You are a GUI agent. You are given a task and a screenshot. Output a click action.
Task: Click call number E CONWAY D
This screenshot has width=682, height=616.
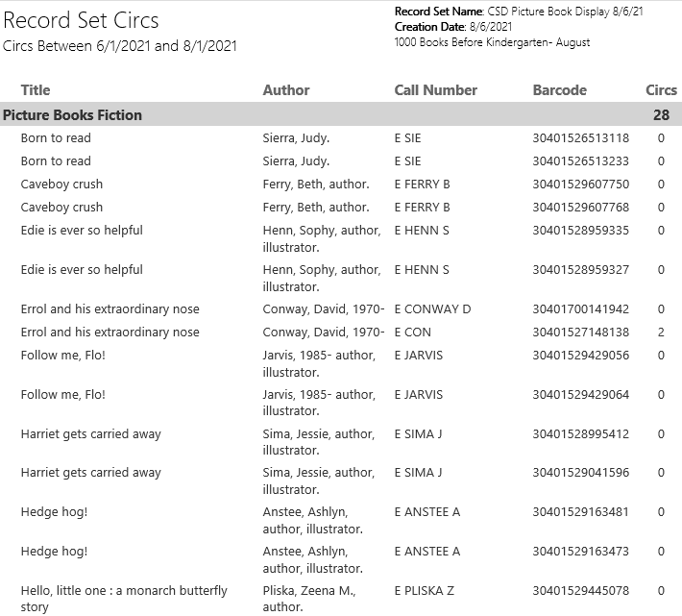432,309
